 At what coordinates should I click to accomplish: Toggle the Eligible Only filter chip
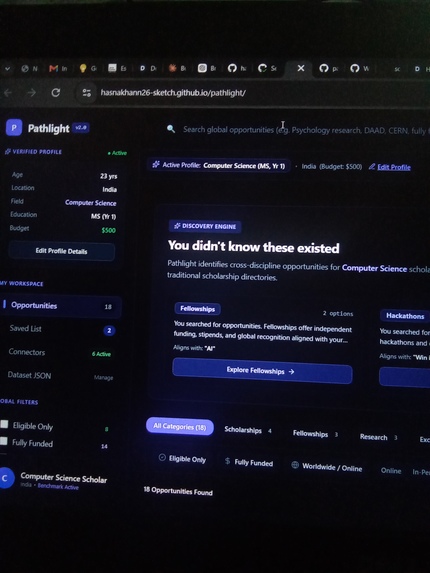182,459
